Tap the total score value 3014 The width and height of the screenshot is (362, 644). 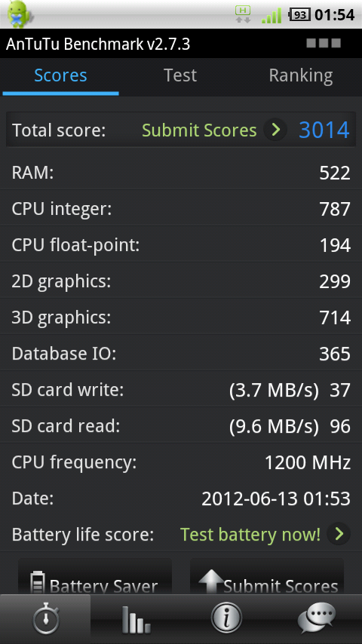click(x=324, y=130)
